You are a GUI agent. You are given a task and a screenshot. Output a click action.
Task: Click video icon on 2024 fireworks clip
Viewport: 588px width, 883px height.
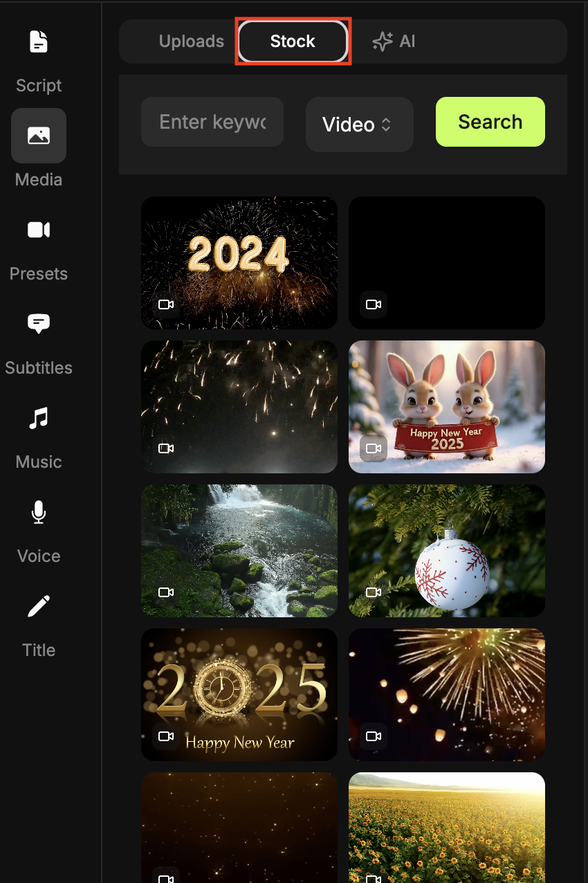tap(166, 304)
